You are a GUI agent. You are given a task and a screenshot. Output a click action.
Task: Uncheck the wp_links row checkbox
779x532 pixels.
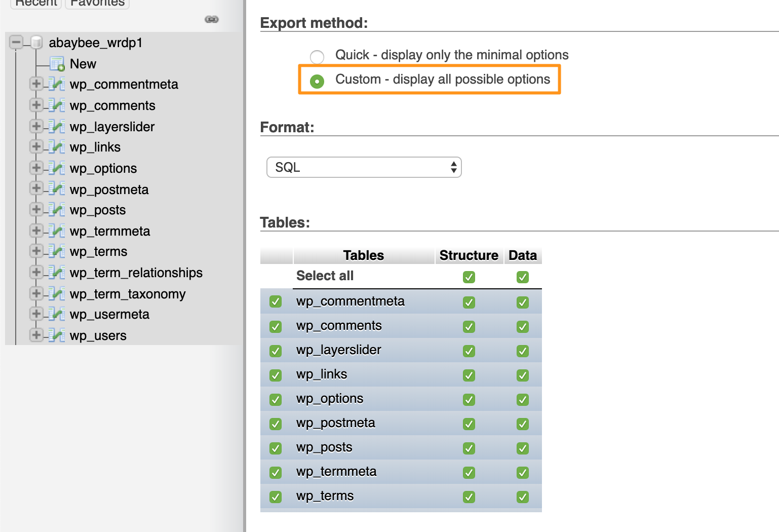point(276,375)
